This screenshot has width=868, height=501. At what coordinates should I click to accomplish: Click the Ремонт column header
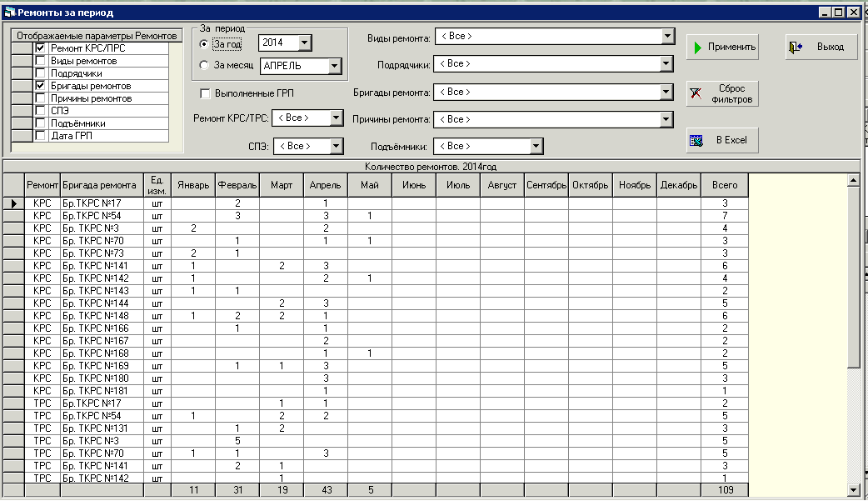click(x=42, y=185)
